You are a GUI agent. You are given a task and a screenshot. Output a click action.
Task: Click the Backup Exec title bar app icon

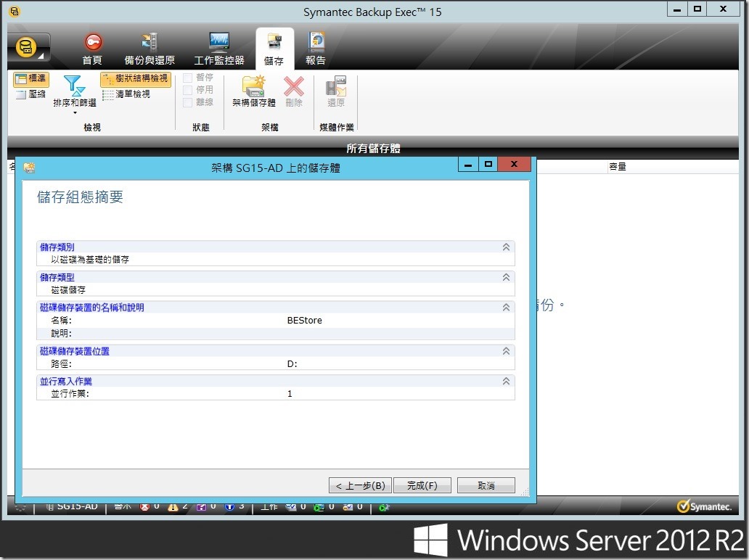click(15, 11)
